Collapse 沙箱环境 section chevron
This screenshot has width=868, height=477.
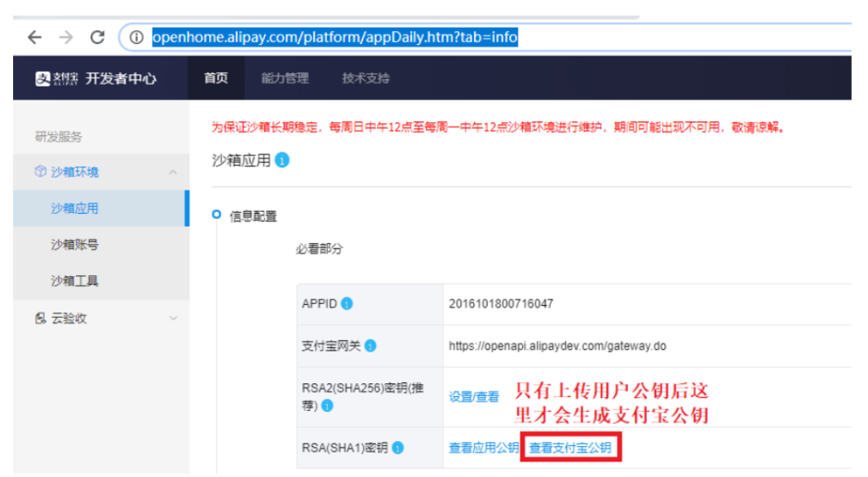pyautogui.click(x=173, y=173)
